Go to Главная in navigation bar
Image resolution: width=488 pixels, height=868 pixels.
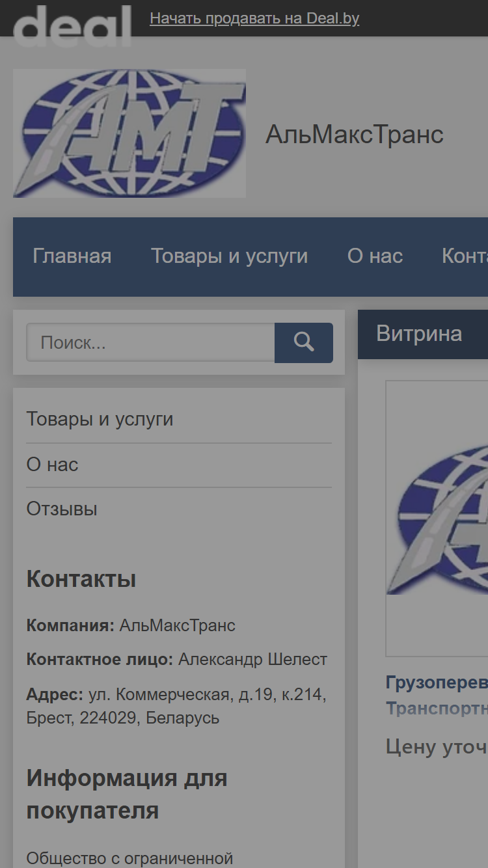[72, 256]
